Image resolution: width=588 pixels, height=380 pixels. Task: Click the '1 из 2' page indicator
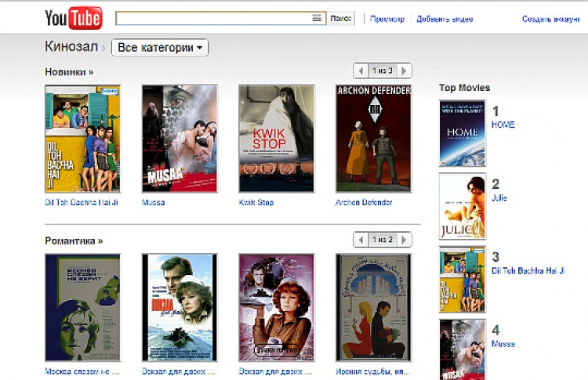(x=382, y=240)
